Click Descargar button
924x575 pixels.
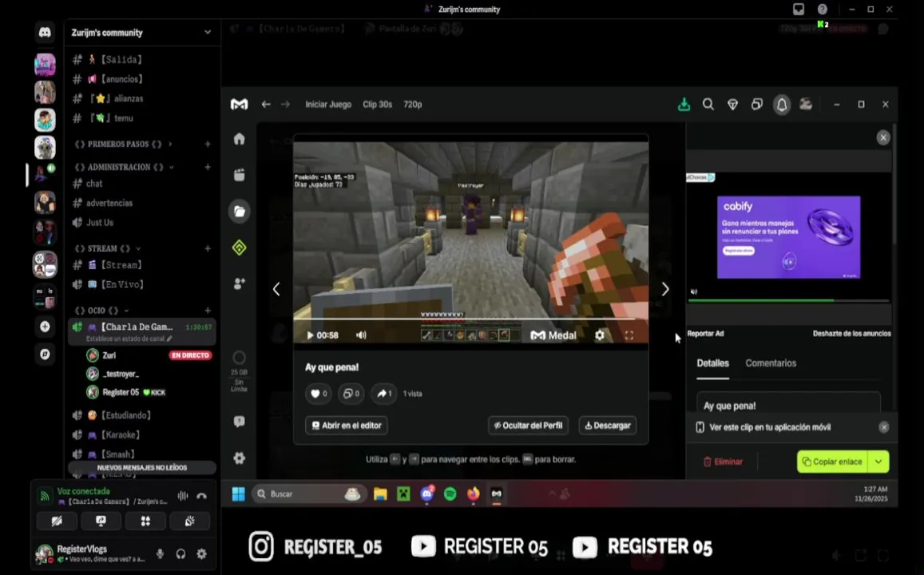608,426
